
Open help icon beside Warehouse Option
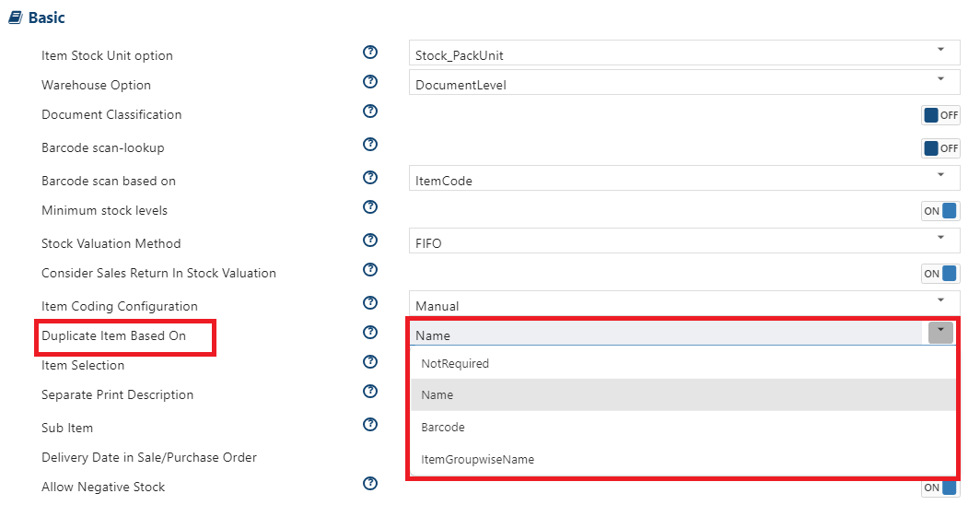[x=370, y=81]
